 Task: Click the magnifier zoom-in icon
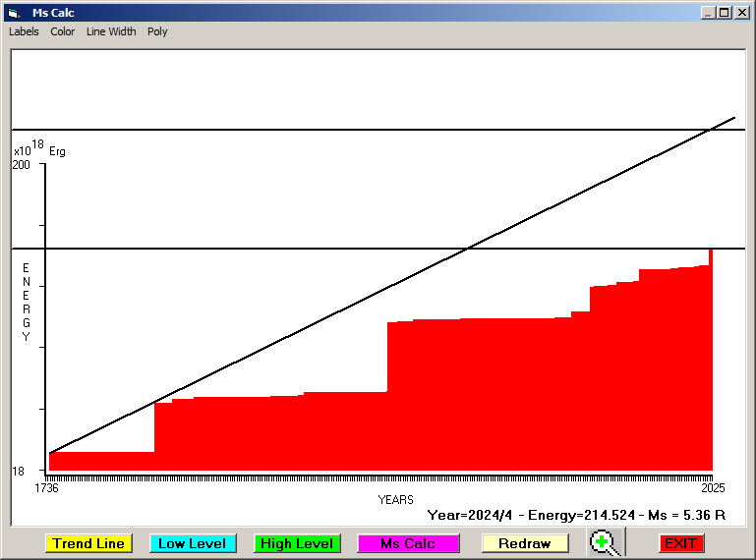607,542
